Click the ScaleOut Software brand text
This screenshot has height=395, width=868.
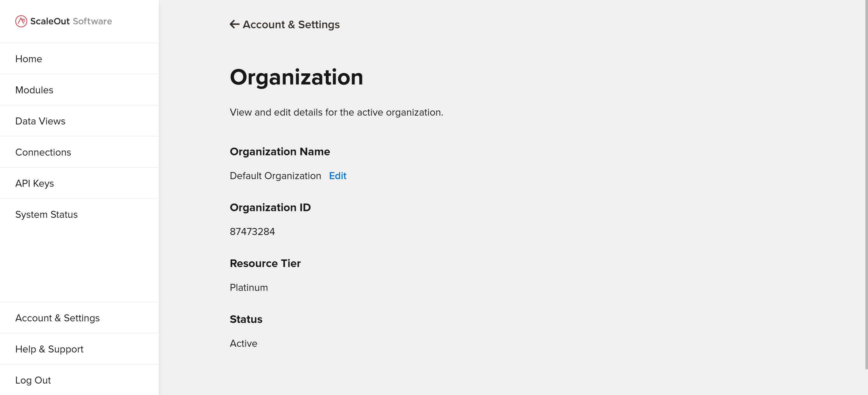tap(71, 21)
